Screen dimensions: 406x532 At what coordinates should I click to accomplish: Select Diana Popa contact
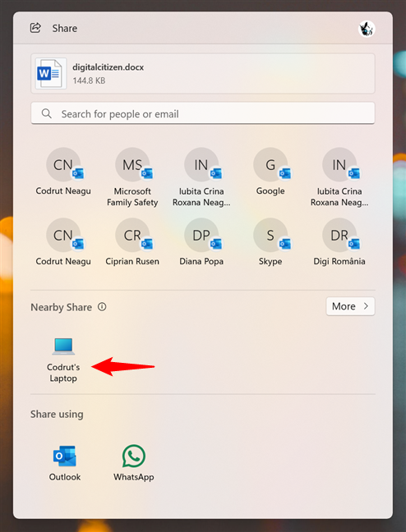pyautogui.click(x=201, y=242)
